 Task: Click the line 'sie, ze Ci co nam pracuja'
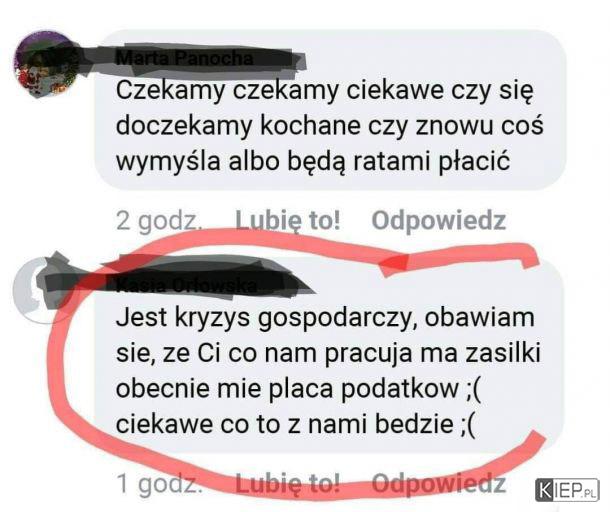(x=328, y=354)
